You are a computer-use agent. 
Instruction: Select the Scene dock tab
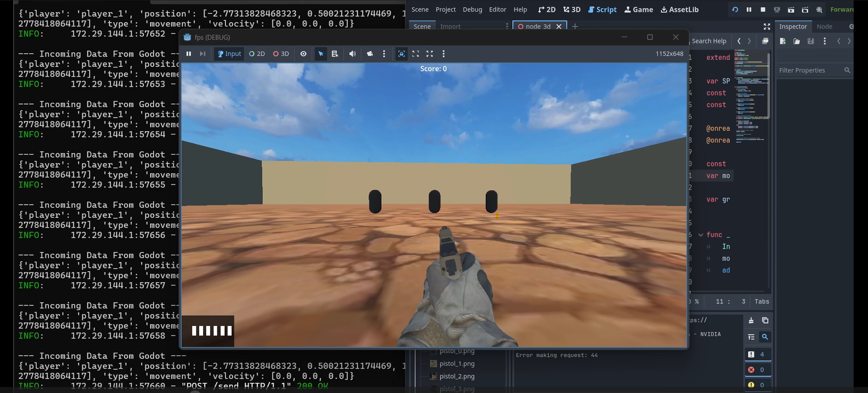[422, 26]
